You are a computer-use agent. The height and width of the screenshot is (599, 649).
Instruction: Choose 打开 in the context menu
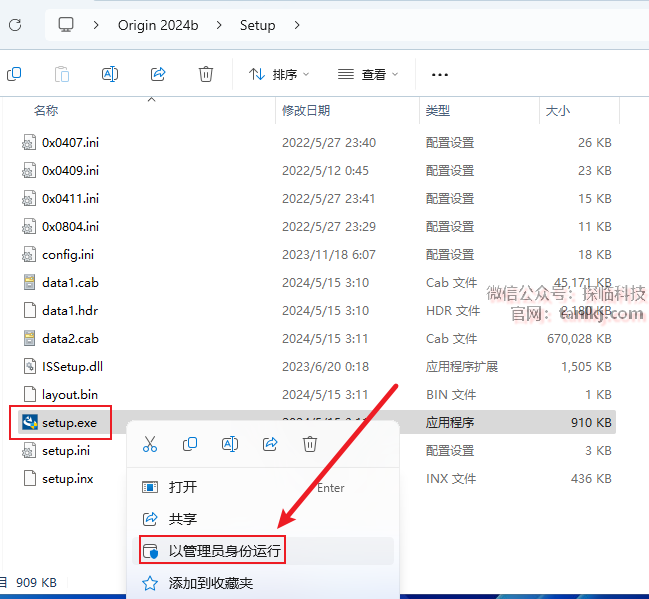pos(262,487)
